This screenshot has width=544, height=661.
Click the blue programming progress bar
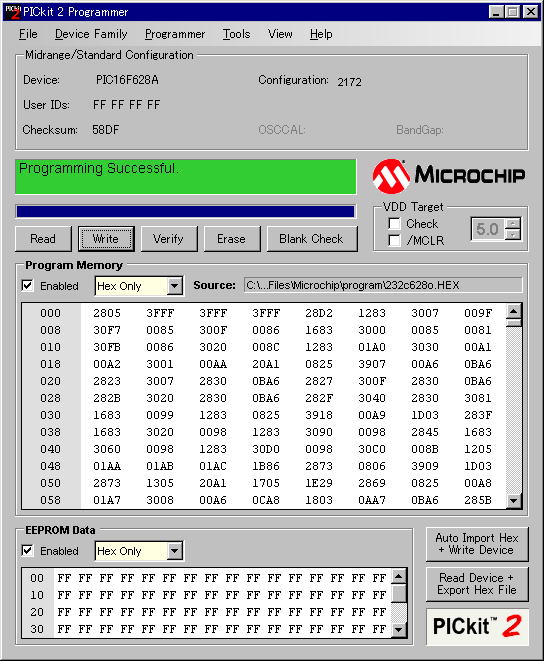coord(186,211)
